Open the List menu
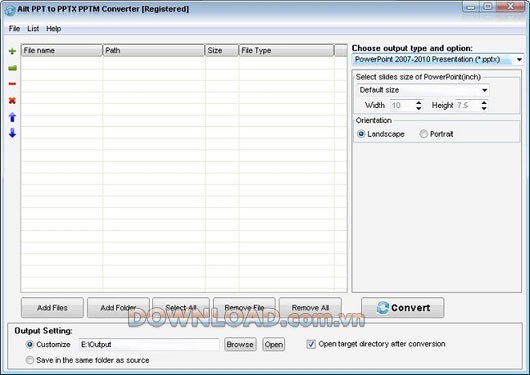Image resolution: width=530 pixels, height=375 pixels. coord(33,29)
